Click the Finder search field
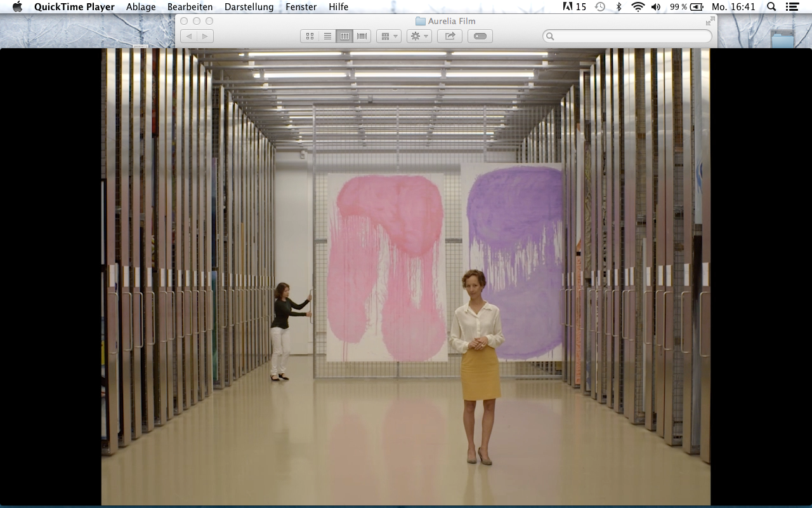This screenshot has width=812, height=508. point(628,36)
